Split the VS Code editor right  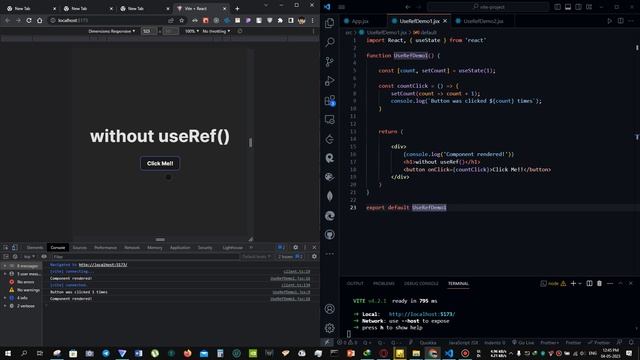point(620,21)
